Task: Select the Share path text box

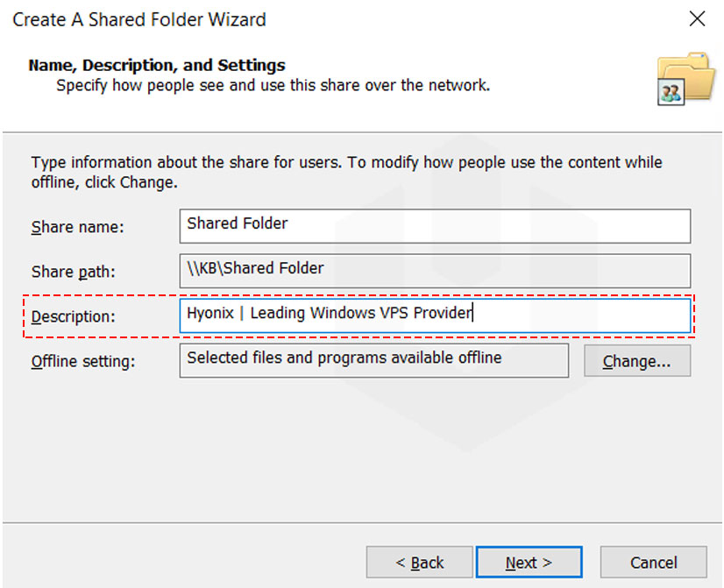Action: point(435,271)
